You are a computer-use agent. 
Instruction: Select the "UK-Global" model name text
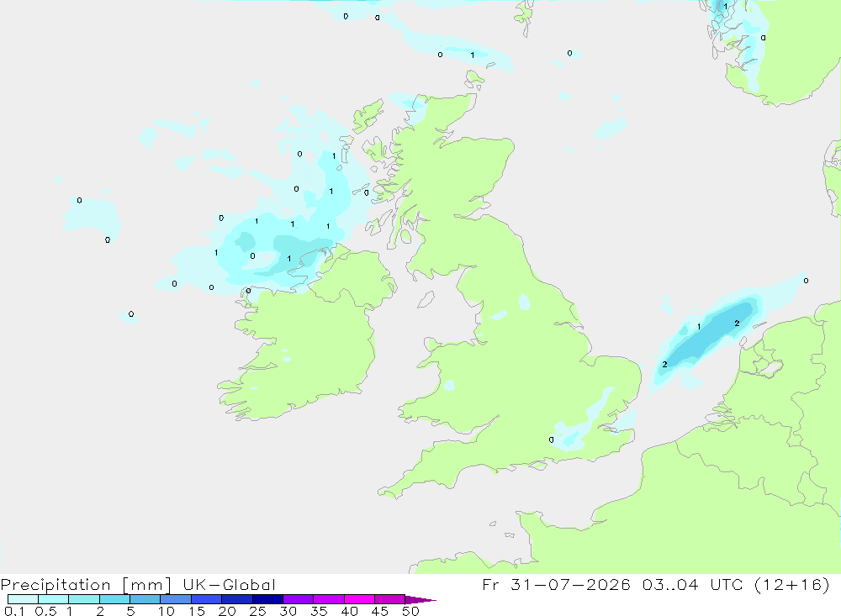(x=229, y=585)
